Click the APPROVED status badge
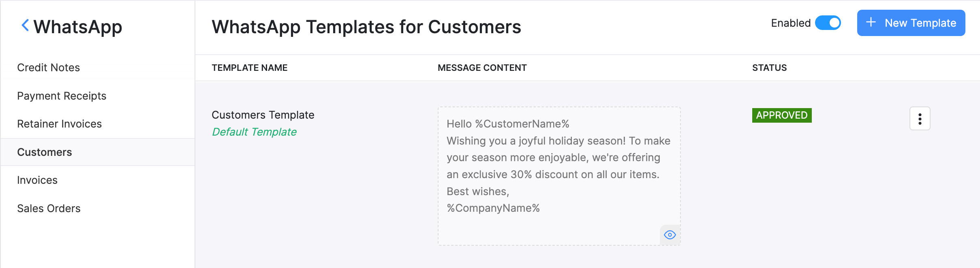This screenshot has width=980, height=268. 781,115
